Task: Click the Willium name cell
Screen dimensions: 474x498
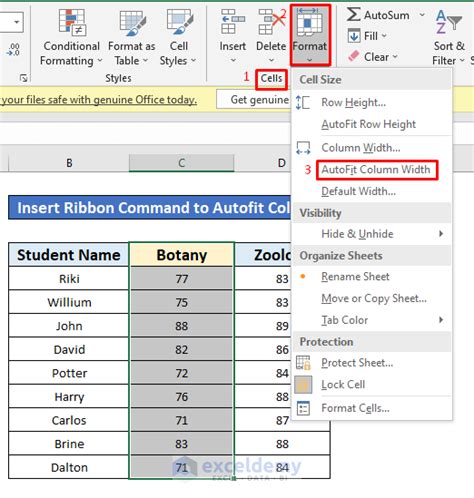Action: point(69,302)
